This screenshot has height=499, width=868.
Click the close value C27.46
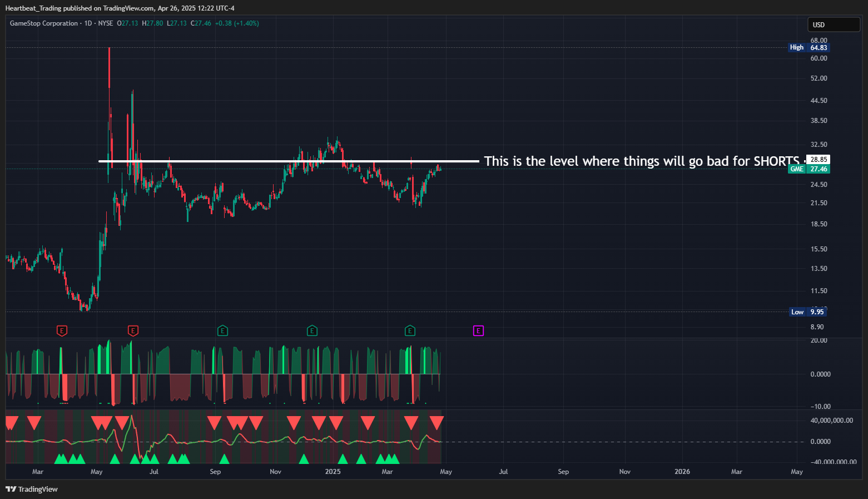(201, 23)
